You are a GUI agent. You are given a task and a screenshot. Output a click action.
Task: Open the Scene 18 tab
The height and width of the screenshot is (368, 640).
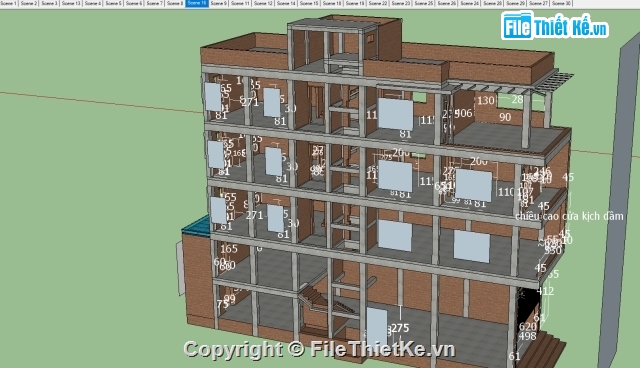[332, 3]
